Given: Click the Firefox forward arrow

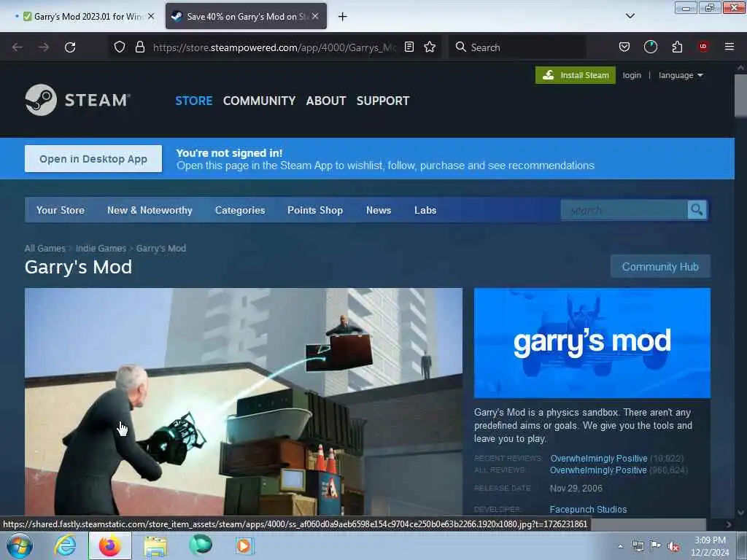Looking at the screenshot, I should (x=44, y=47).
